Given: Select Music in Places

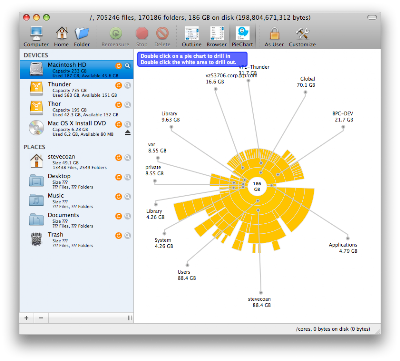Looking at the screenshot, I should [x=76, y=200].
